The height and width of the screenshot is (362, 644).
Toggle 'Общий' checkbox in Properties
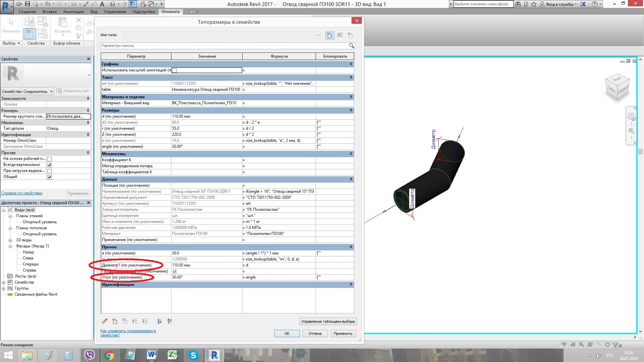point(50,177)
